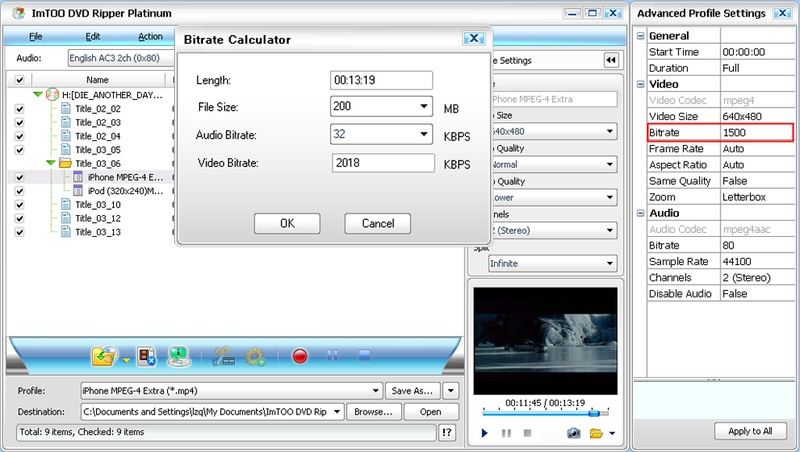Select the iPhone MPEG-4 profile icon

pos(78,177)
